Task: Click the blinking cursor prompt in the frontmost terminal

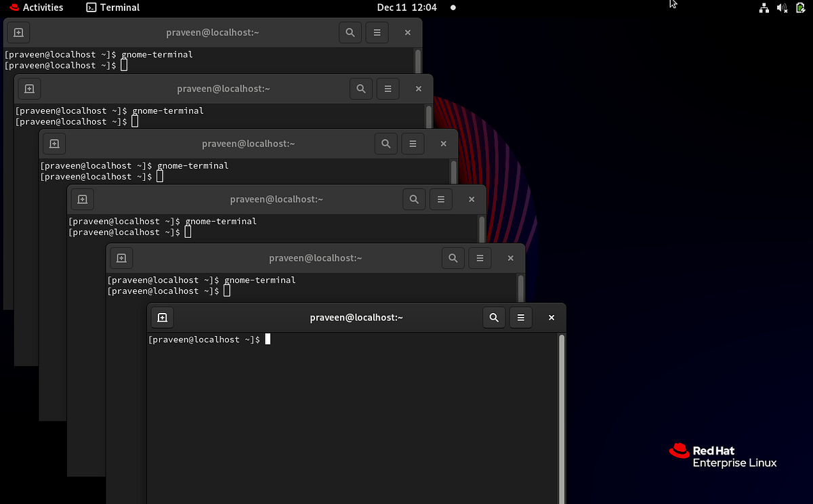Action: 267,339
